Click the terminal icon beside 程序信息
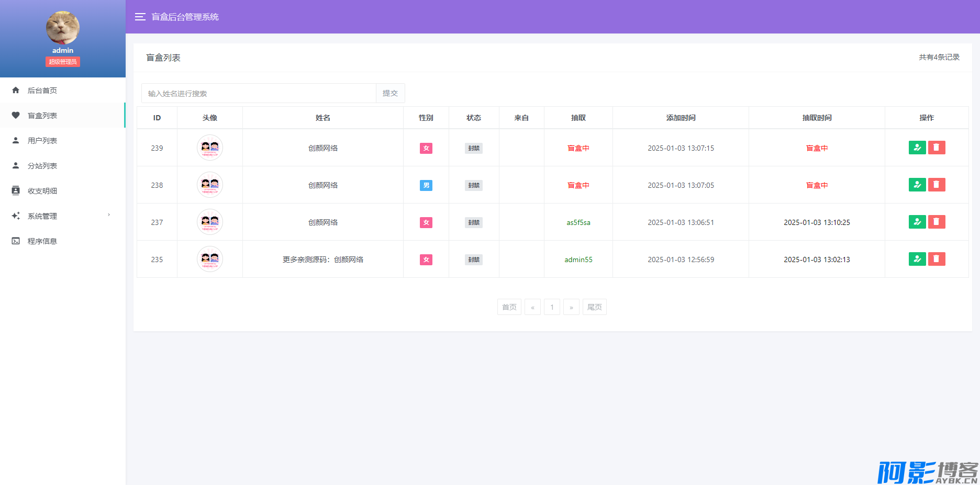Viewport: 980px width, 485px height. point(16,241)
